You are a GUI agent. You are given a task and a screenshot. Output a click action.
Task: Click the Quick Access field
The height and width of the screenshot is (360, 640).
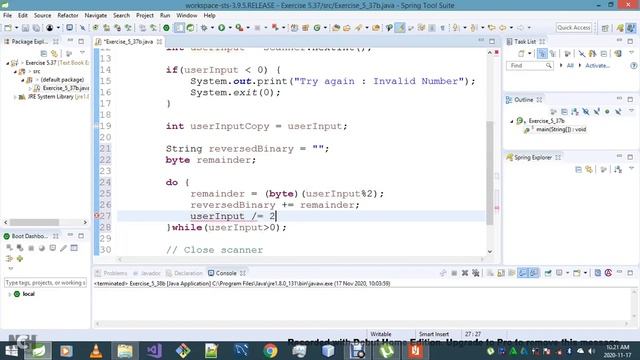(x=573, y=27)
